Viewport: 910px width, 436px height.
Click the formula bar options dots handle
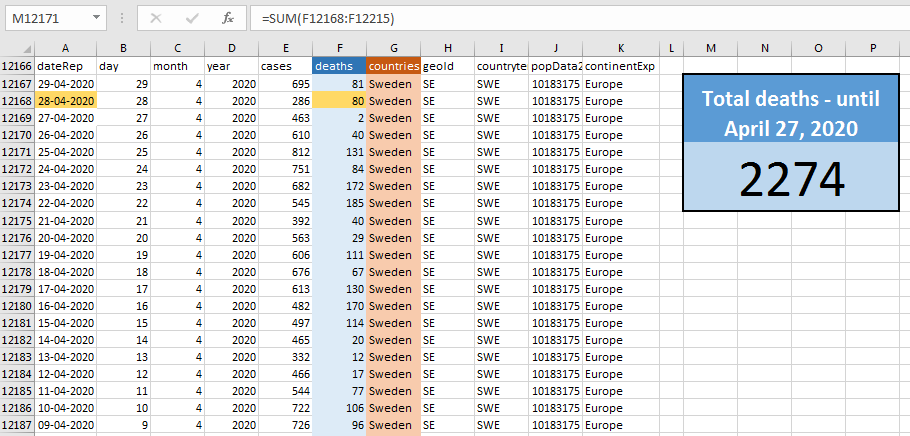(120, 18)
